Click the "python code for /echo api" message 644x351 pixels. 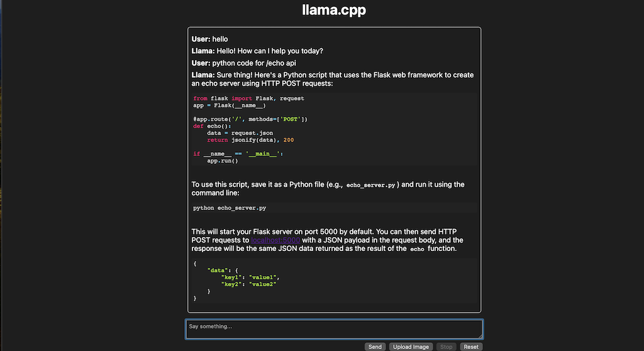tap(254, 64)
